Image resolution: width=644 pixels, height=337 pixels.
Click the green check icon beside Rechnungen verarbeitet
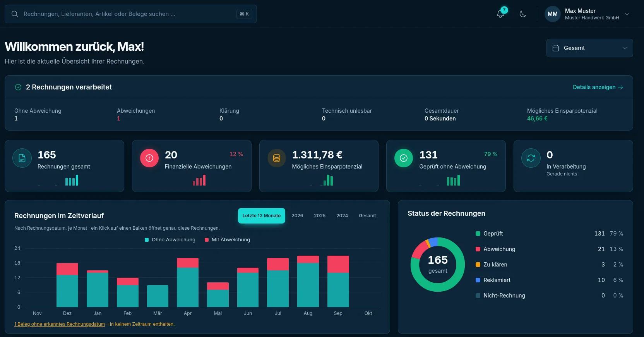18,87
